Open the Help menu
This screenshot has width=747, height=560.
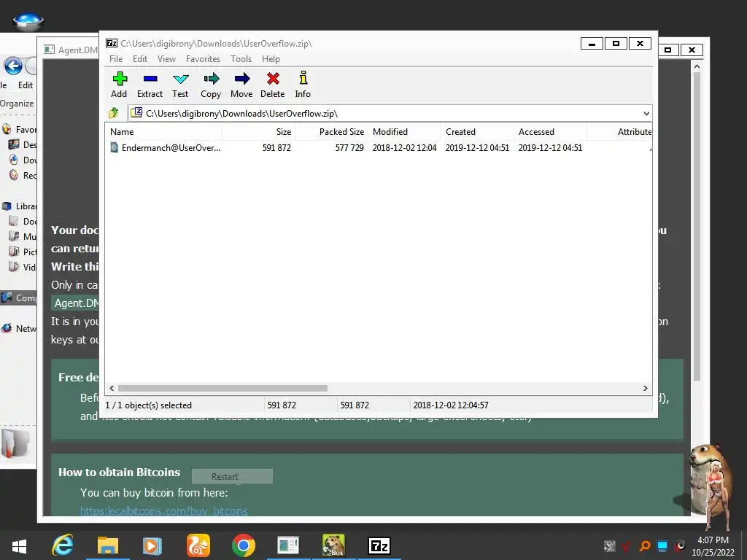pos(271,59)
